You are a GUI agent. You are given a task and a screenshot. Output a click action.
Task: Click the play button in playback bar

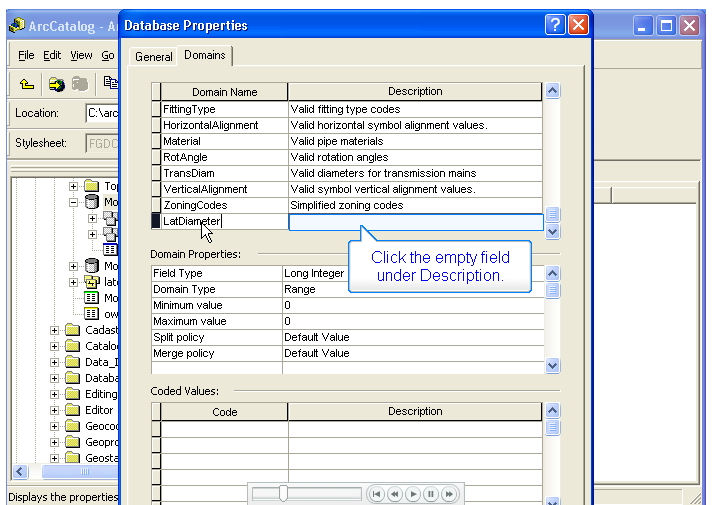point(413,494)
